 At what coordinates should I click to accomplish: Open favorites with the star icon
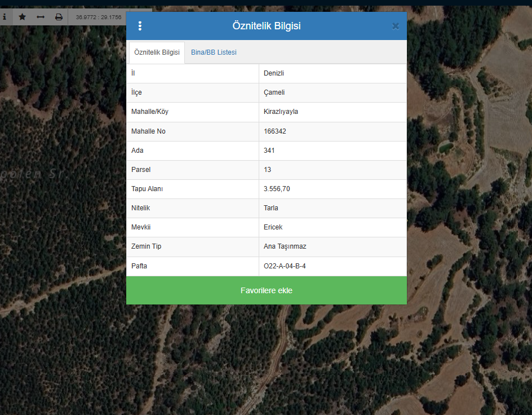(x=22, y=17)
